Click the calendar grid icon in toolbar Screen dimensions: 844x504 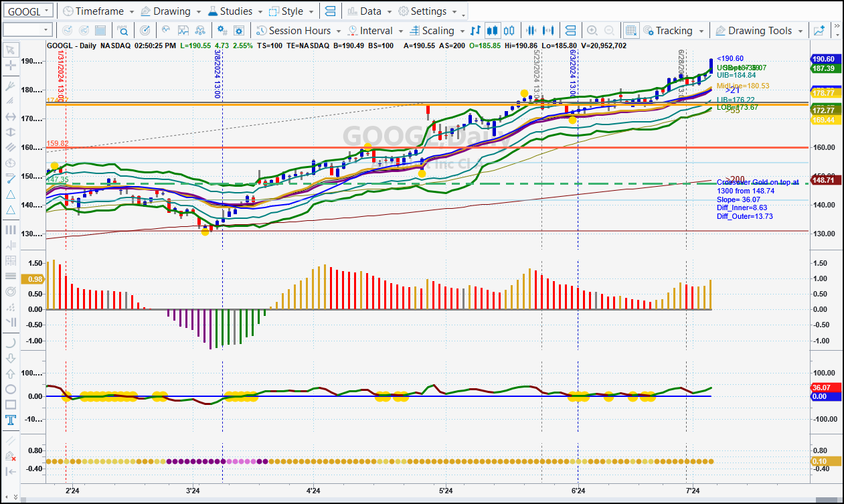(100, 31)
